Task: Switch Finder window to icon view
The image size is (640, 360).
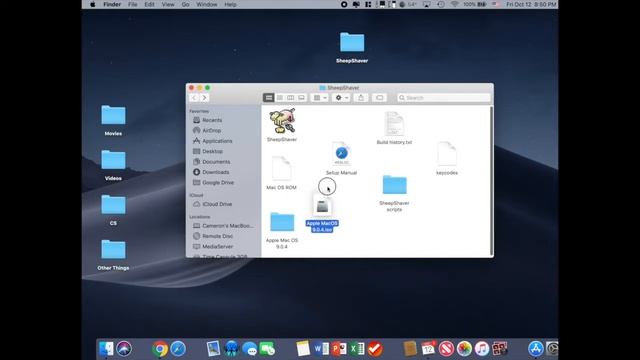Action: tap(269, 98)
